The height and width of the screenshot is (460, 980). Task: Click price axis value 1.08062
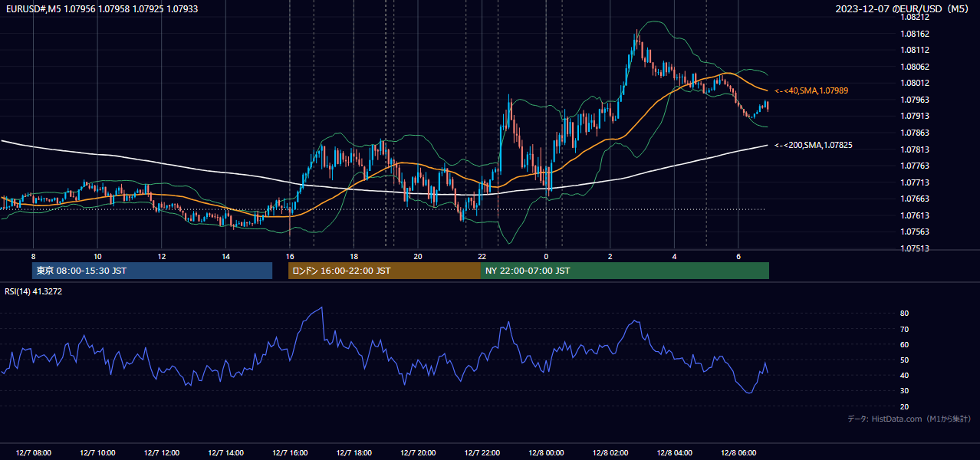click(x=914, y=67)
